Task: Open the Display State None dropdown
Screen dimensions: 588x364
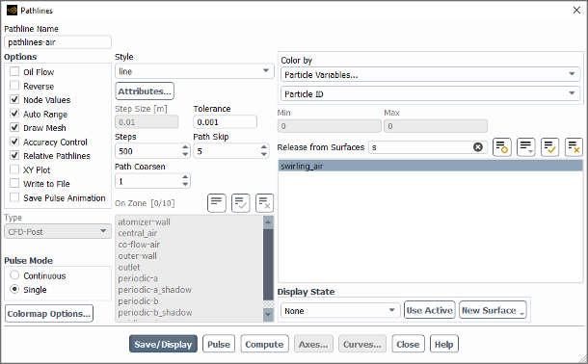Action: 340,310
